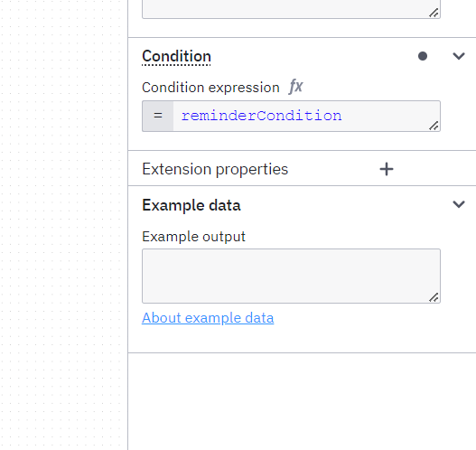The height and width of the screenshot is (450, 476).
Task: Click the Condition expression label
Action: coord(210,88)
